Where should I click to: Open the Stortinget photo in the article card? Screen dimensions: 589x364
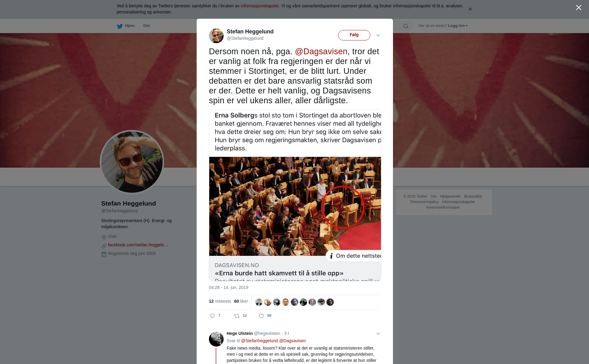[295, 206]
